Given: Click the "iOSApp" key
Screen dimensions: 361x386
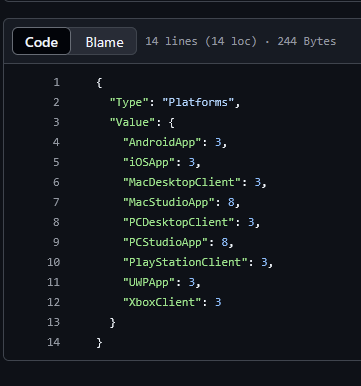Looking at the screenshot, I should click(x=149, y=163).
